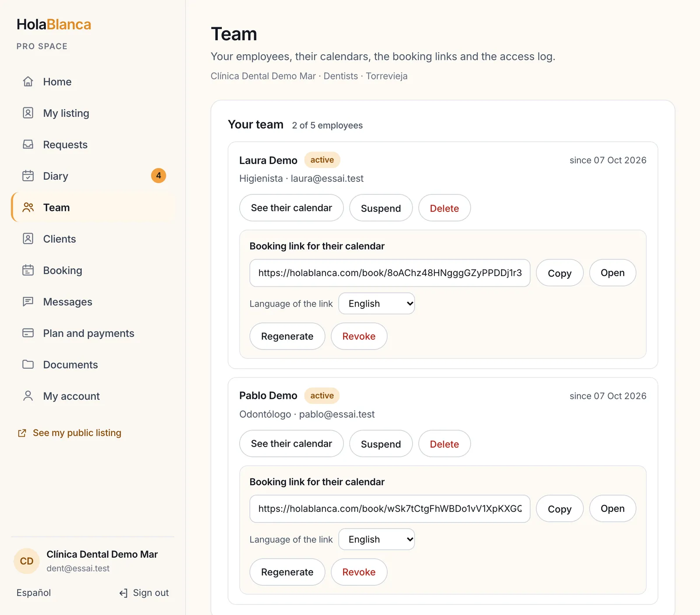Click the Team people icon
The width and height of the screenshot is (700, 615).
point(28,207)
